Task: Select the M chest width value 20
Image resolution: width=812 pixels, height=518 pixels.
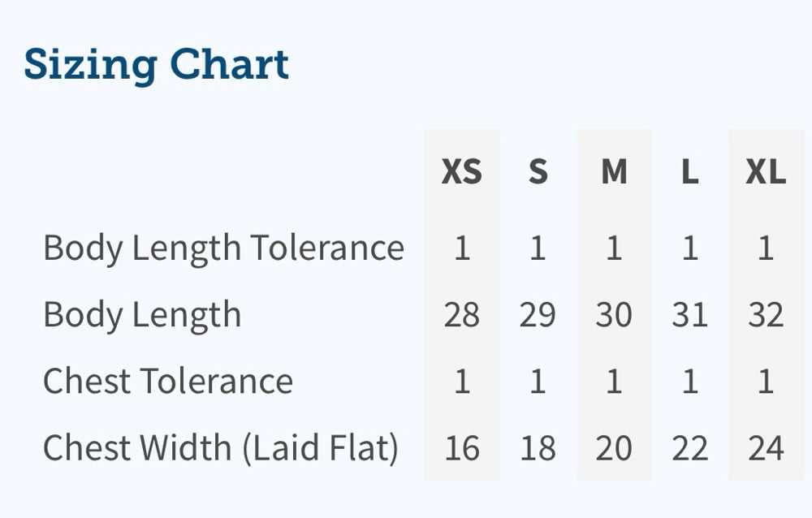Action: pos(614,447)
